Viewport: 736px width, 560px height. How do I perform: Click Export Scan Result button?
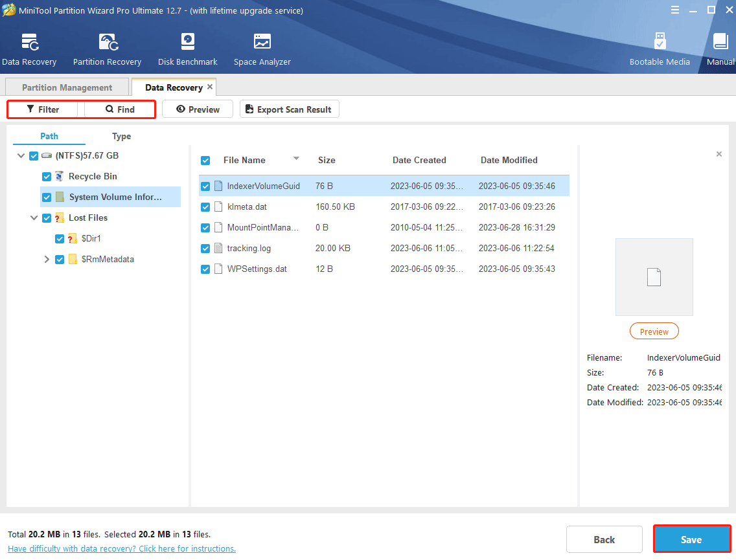point(289,109)
